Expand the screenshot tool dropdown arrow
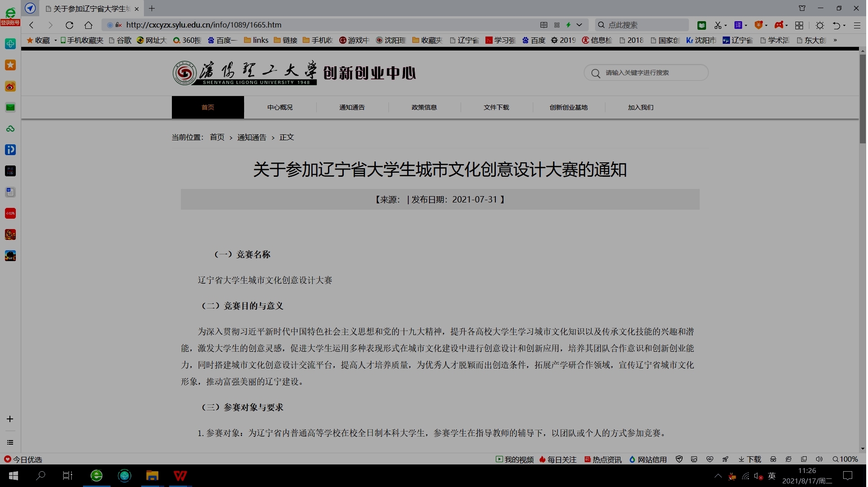 tap(726, 26)
